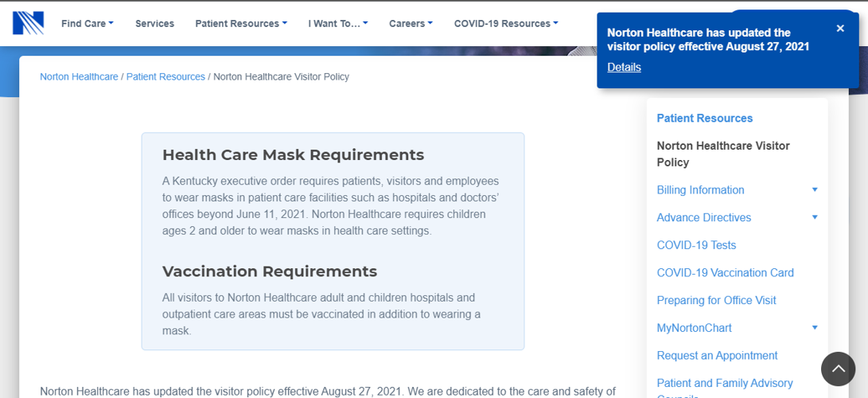This screenshot has width=868, height=398.
Task: Open Patient and Family Advisory link
Action: [725, 388]
